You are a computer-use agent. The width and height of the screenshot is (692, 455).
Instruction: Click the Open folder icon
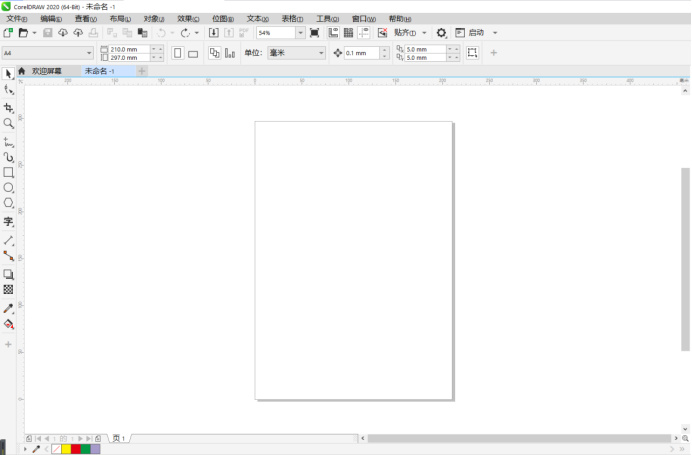[23, 33]
